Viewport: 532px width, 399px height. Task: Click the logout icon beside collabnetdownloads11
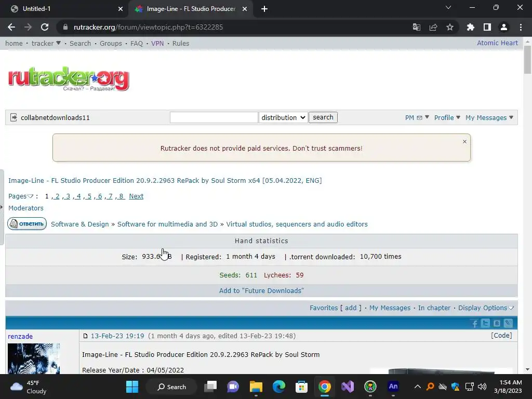click(x=14, y=117)
